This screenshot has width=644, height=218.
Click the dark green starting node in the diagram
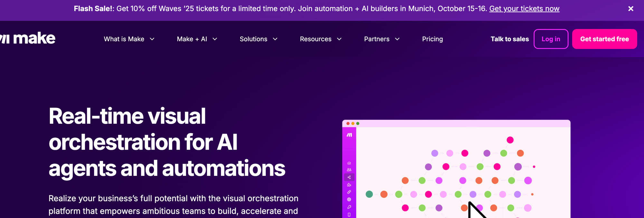[369, 194]
